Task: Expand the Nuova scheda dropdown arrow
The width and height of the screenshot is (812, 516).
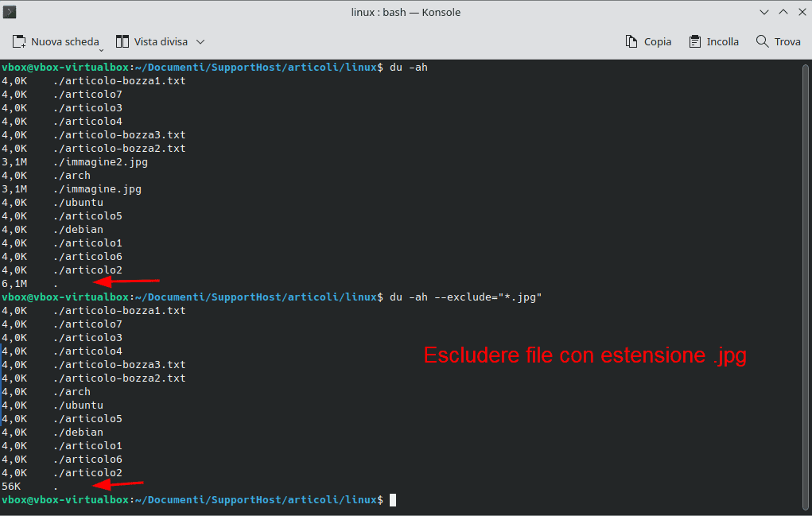Action: (102, 49)
